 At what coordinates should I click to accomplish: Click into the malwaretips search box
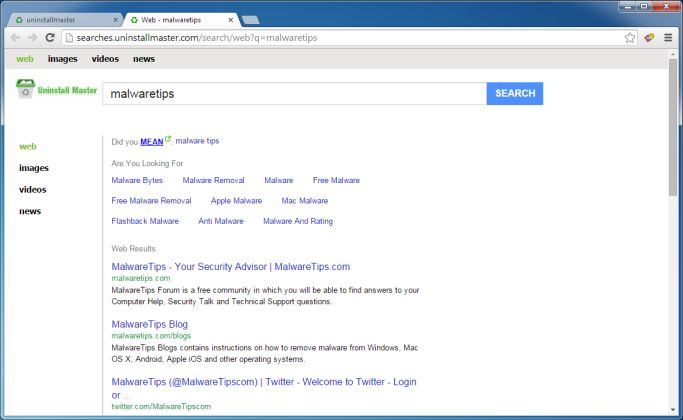point(294,94)
